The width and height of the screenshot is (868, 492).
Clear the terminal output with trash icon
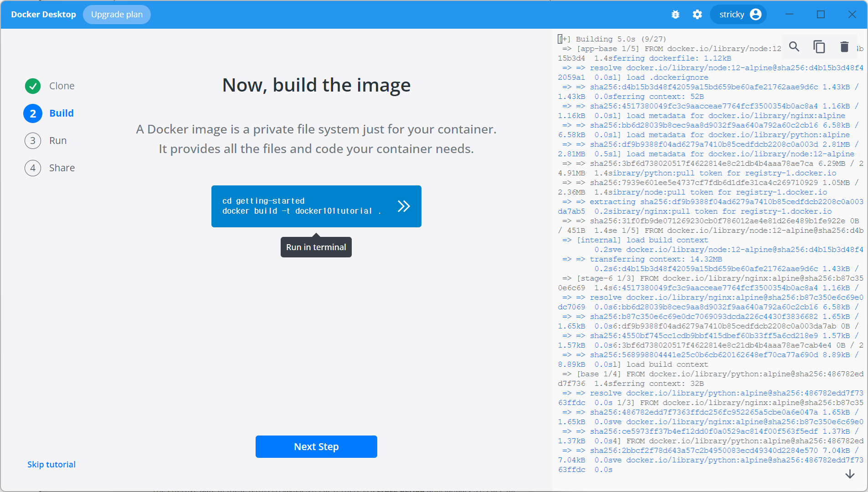click(x=844, y=46)
